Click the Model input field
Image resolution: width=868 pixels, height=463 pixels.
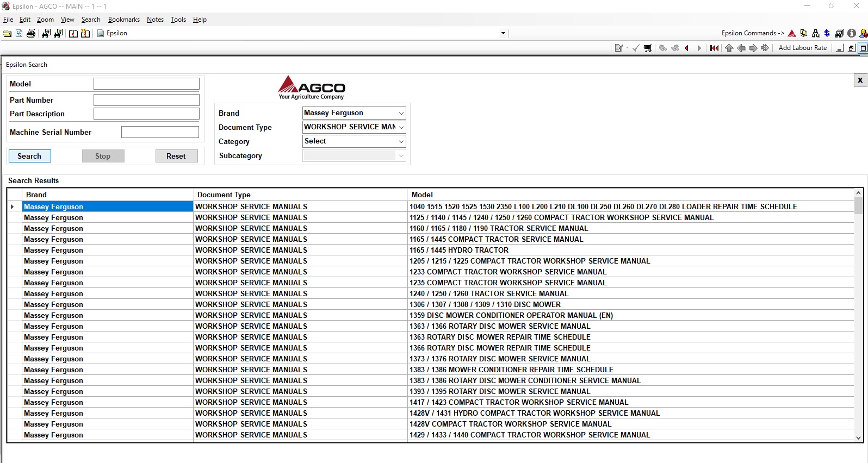click(x=146, y=84)
